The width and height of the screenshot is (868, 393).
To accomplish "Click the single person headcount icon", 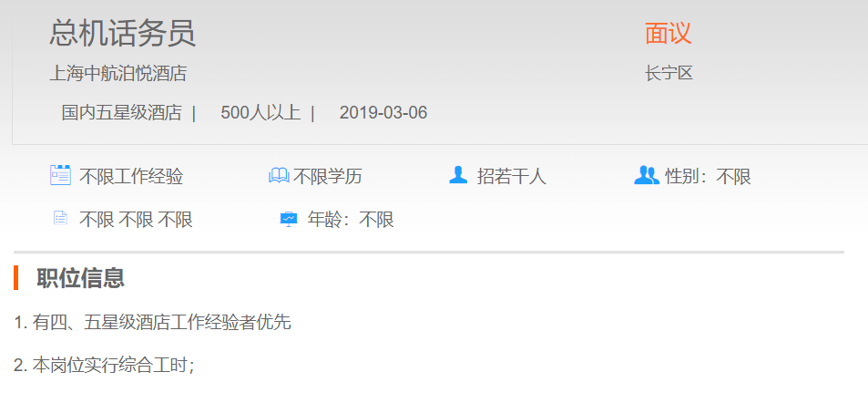I will (x=458, y=175).
